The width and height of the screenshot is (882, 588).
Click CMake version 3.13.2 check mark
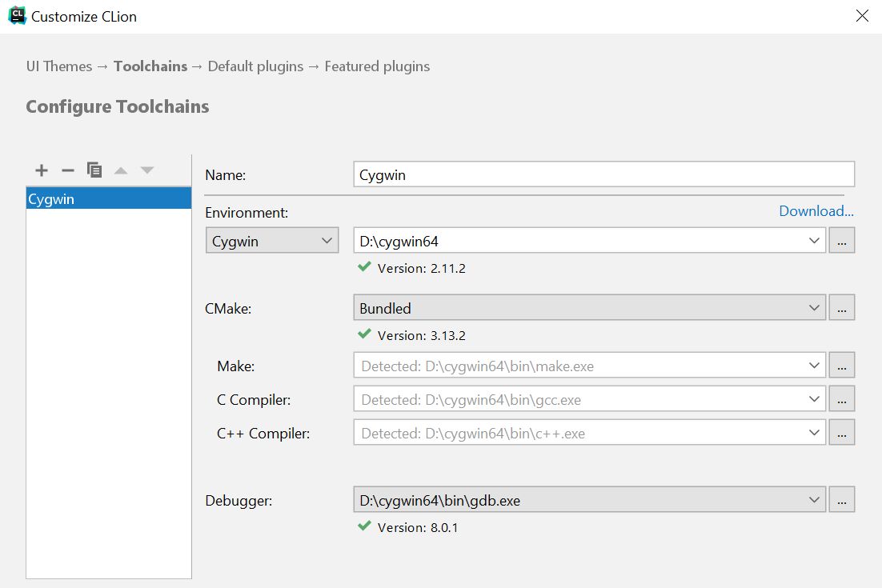click(x=364, y=334)
